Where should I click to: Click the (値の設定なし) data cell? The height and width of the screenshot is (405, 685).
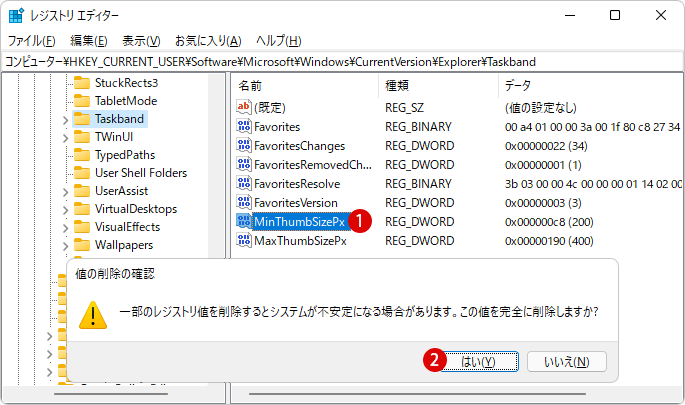pos(540,107)
